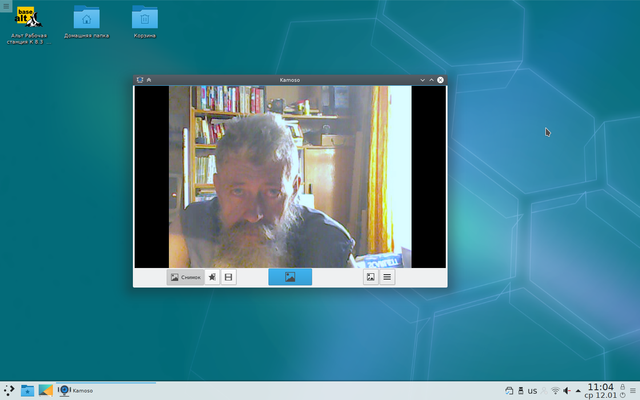Select the Снимок photo mode button
Image resolution: width=640 pixels, height=400 pixels.
point(185,277)
